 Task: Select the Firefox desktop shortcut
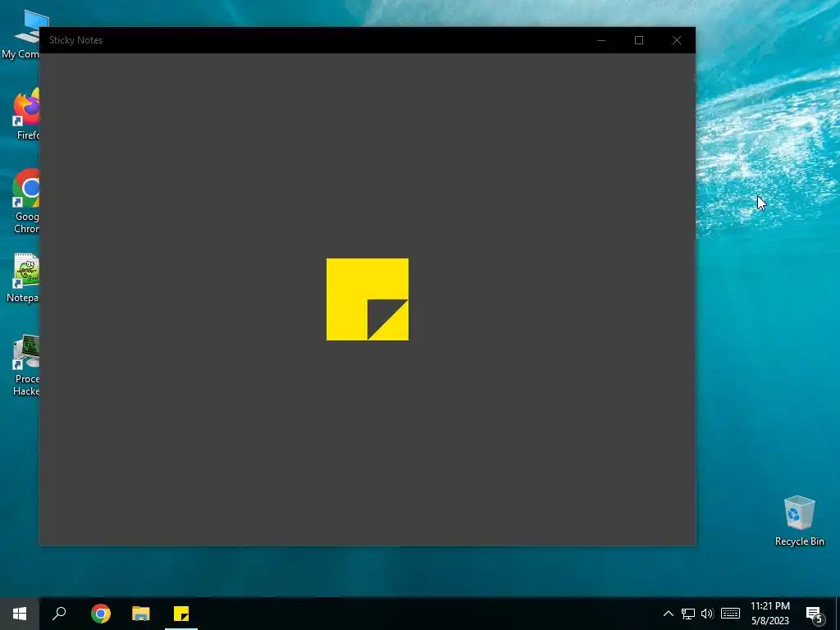pos(25,115)
